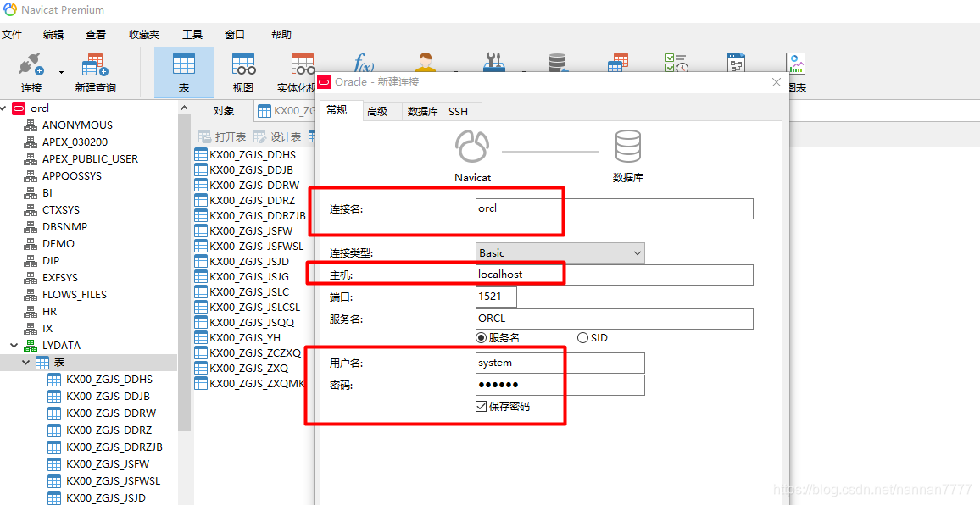Screen dimensions: 980x505
Task: Switch to the 数据库 tab in dialog
Action: coord(422,111)
